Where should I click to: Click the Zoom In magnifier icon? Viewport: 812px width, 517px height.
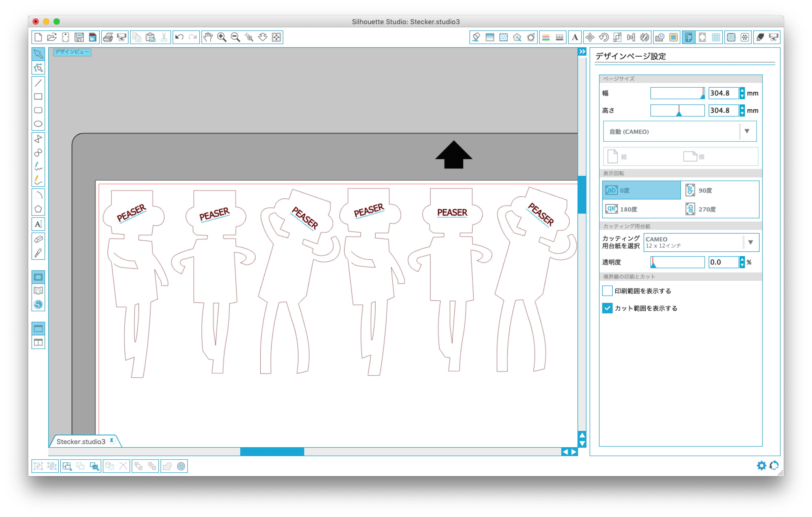(222, 37)
